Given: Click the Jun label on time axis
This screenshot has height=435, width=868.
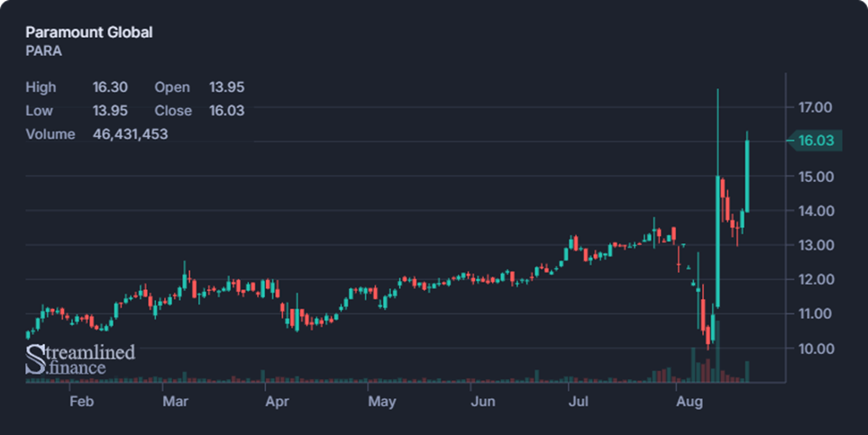Looking at the screenshot, I should click(x=483, y=402).
